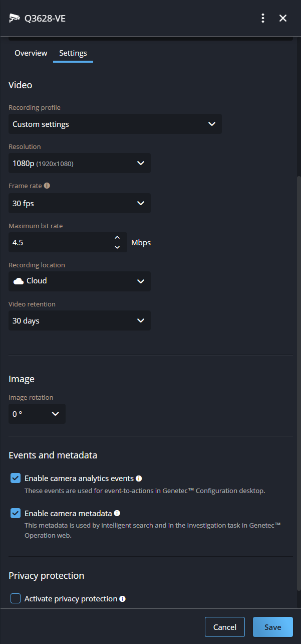
Task: Click info icon beside camera metadata
Action: point(117,513)
